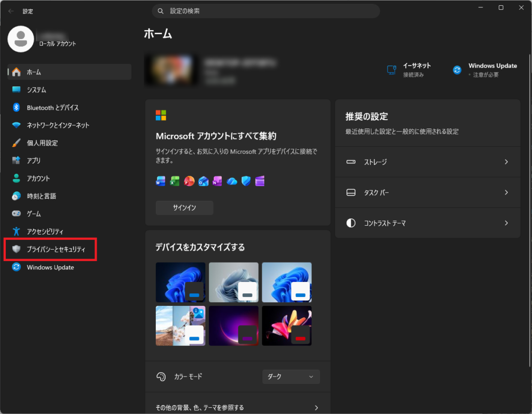
Task: Click the ネットワークとインターネット wifi icon
Action: pos(16,125)
